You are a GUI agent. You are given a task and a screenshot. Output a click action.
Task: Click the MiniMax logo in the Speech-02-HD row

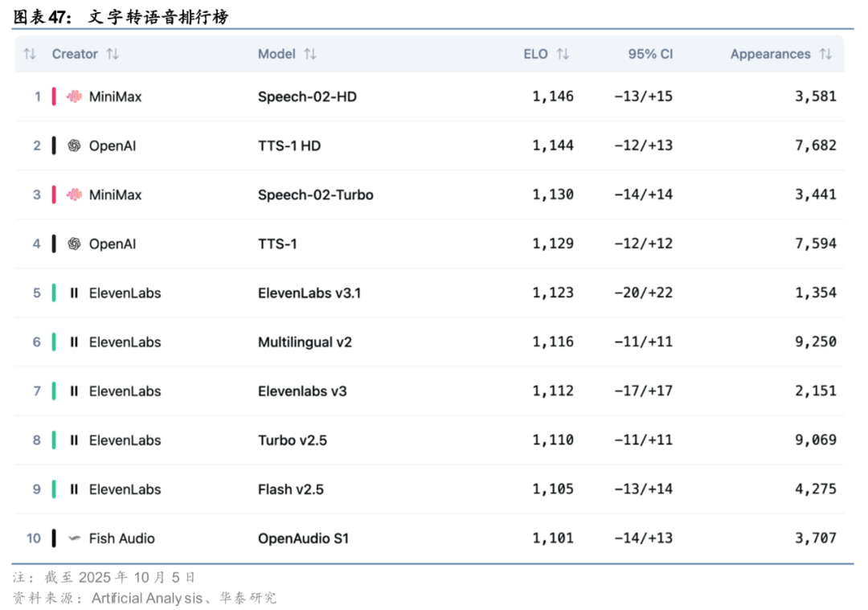74,97
